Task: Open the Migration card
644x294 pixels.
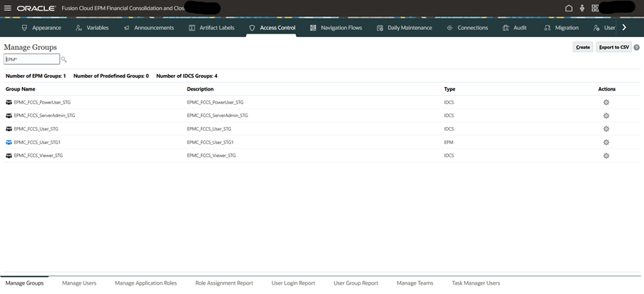Action: 561,28
